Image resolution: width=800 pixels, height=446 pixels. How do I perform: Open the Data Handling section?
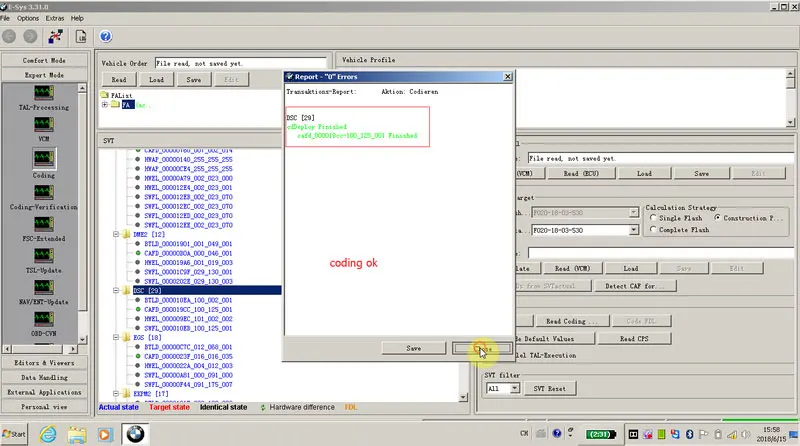[x=44, y=378]
